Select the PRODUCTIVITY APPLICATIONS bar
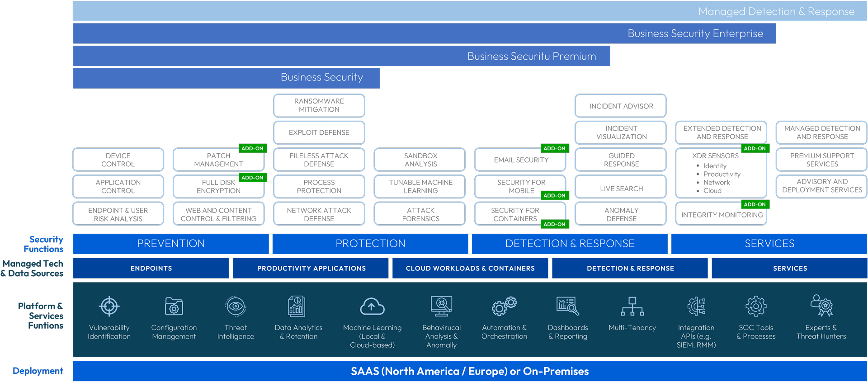 coord(311,268)
